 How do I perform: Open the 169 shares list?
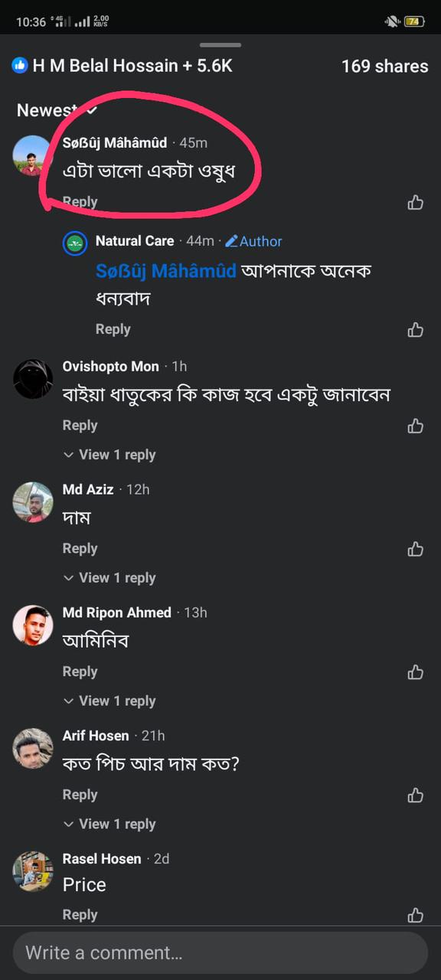point(385,66)
